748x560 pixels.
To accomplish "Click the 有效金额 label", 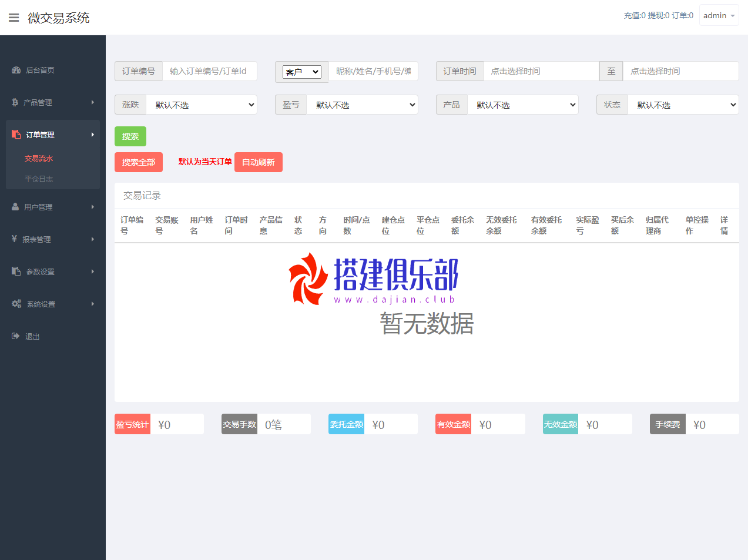I will (x=454, y=424).
